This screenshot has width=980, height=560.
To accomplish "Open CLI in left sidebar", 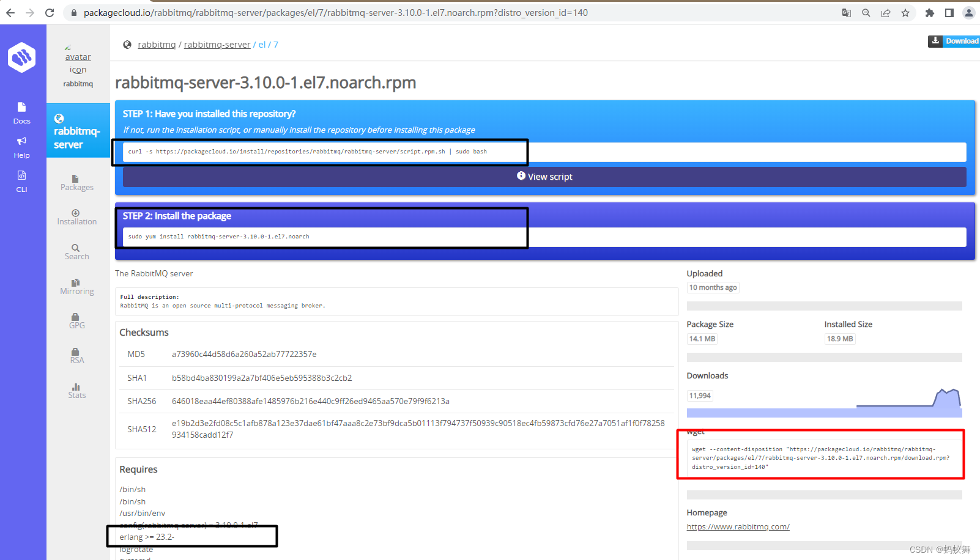I will (21, 182).
